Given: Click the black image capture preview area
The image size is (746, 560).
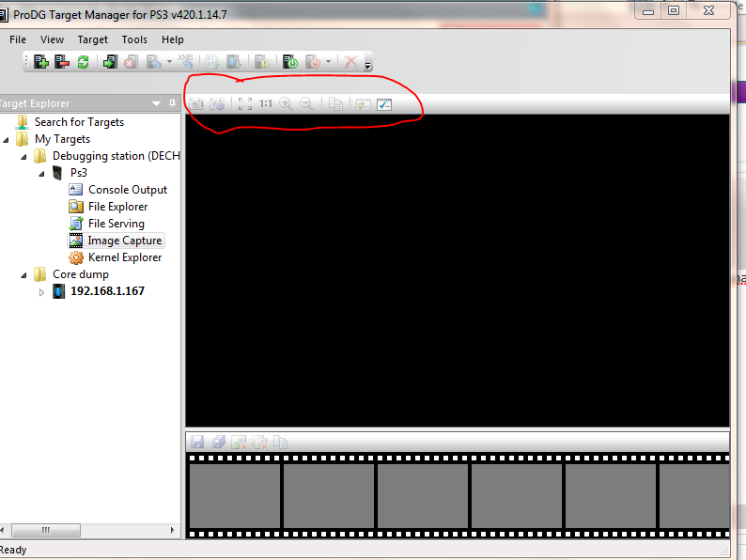Looking at the screenshot, I should point(458,271).
